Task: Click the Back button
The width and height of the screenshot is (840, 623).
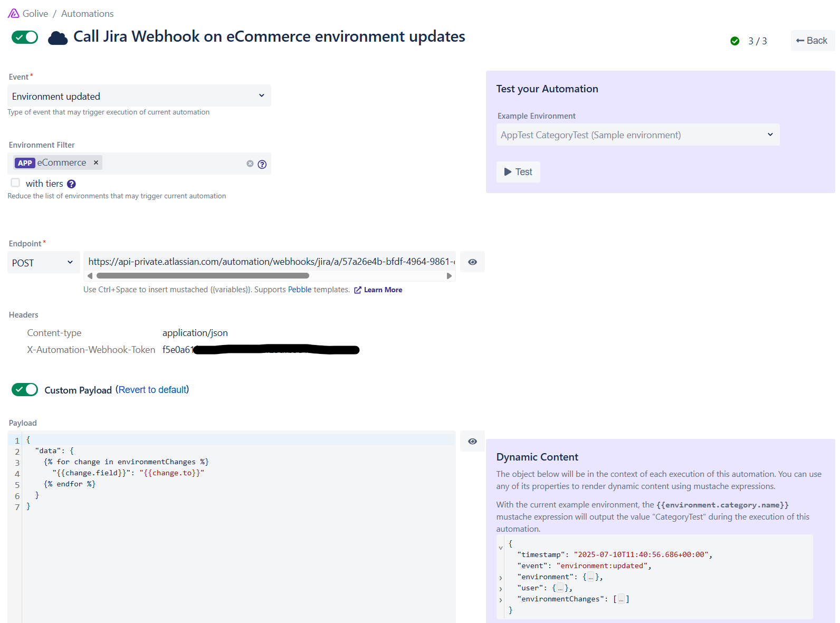Action: click(812, 41)
